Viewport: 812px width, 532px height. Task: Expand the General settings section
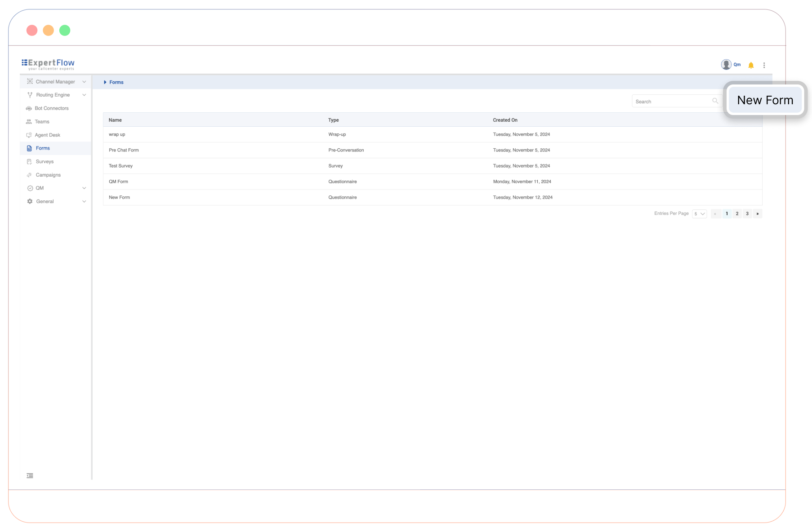84,202
